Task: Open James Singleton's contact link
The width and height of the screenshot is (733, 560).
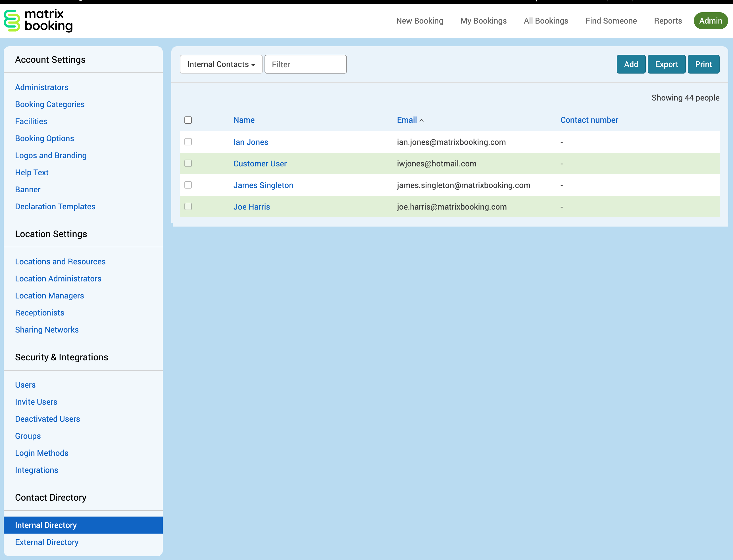Action: point(263,185)
